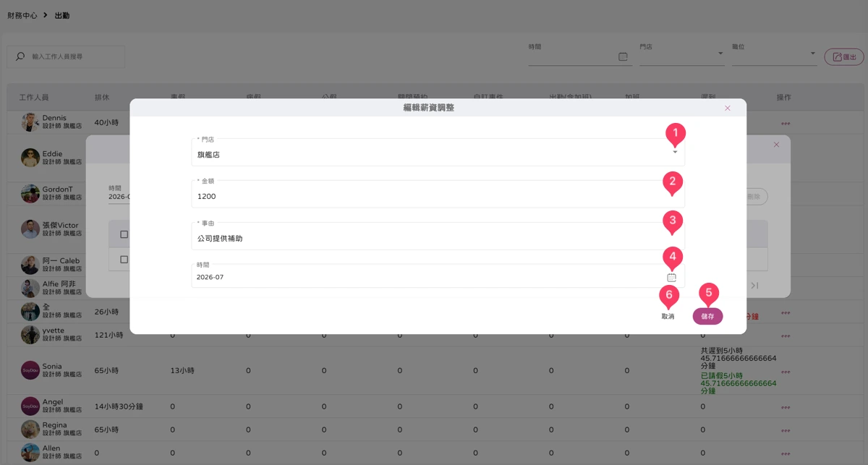Open the top filter 時間 calendar icon
868x465 pixels.
(623, 56)
